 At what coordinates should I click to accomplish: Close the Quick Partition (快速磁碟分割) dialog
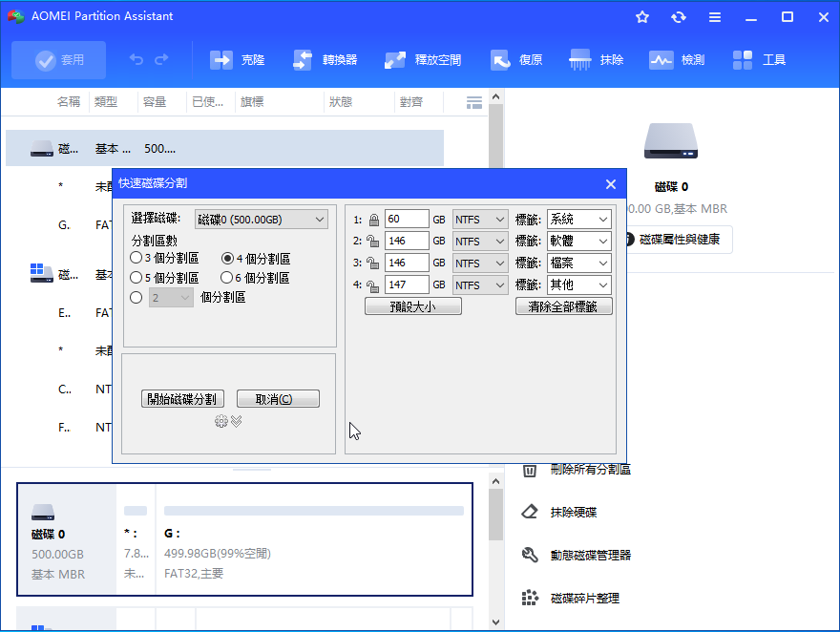[x=611, y=184]
